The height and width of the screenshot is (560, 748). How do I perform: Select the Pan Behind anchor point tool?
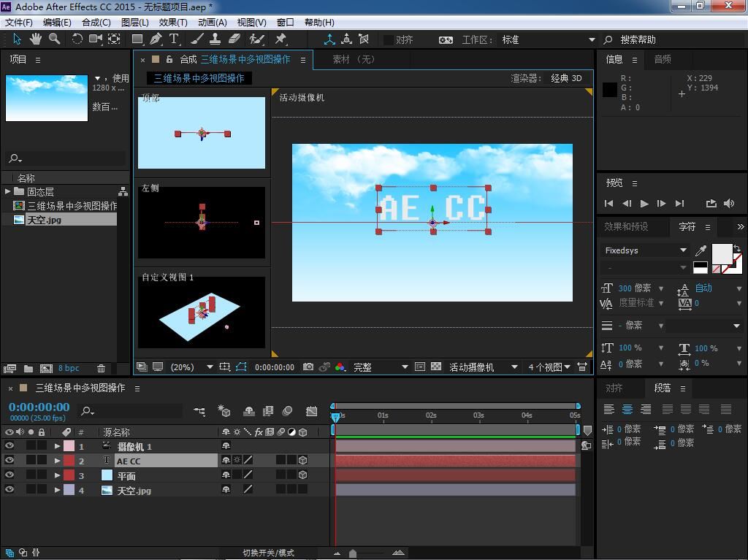(x=114, y=39)
